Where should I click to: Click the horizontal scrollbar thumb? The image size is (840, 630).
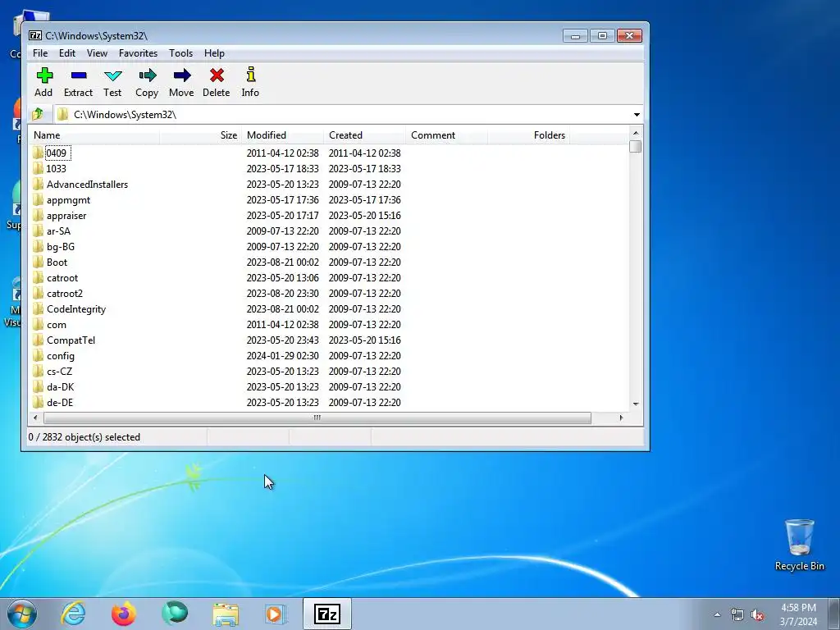tap(317, 418)
